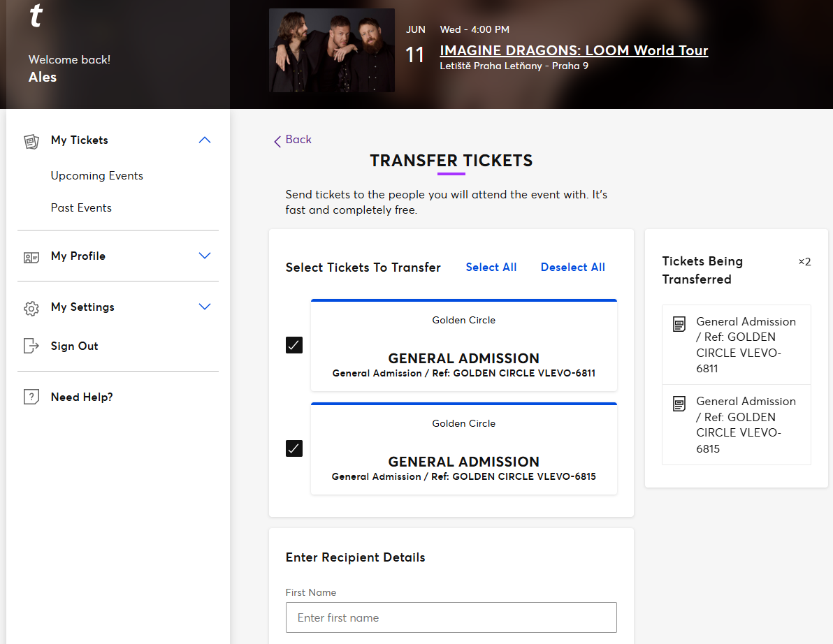
Task: Click the Need Help question mark icon
Action: tap(31, 397)
